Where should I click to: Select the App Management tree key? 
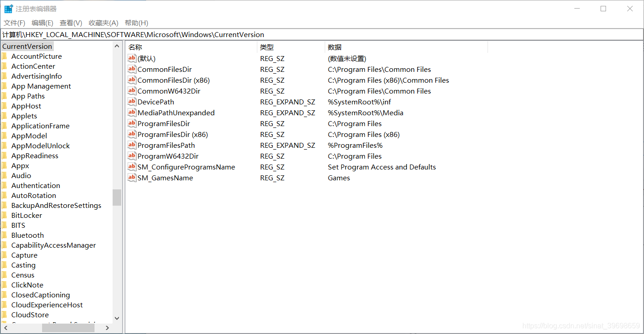[41, 86]
